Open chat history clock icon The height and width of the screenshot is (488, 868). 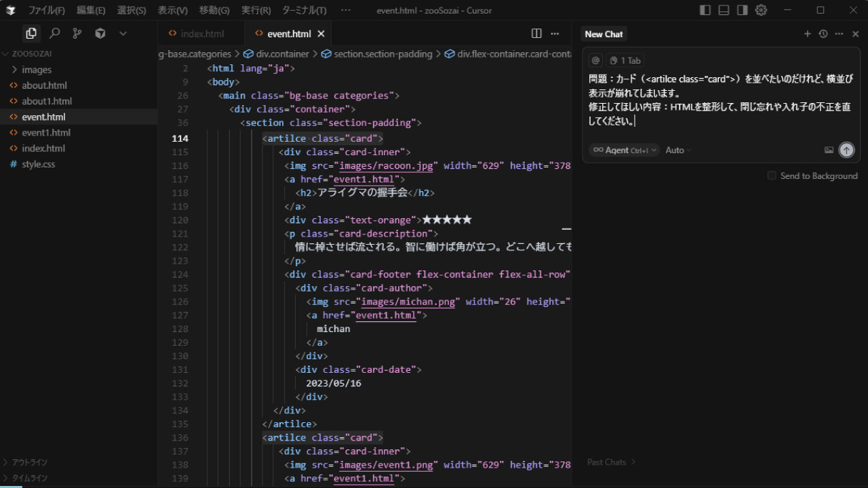823,34
